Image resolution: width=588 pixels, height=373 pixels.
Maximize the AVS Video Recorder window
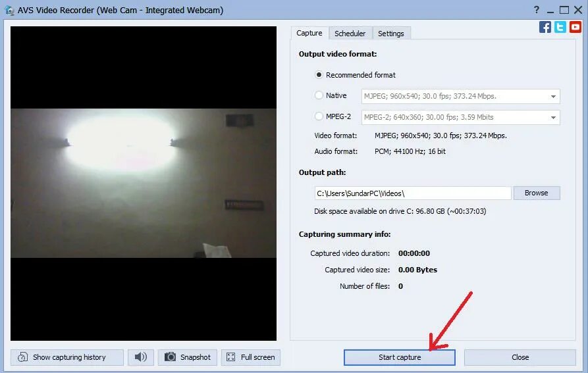564,10
